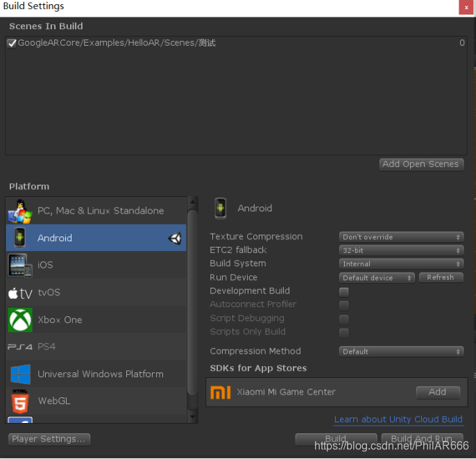
Task: Open the Compression Method dropdown
Action: click(x=401, y=352)
